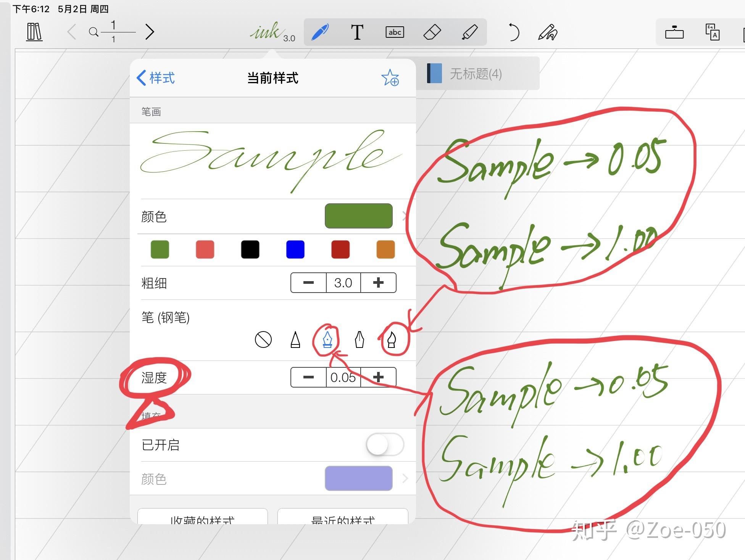Increase 粗细 thickness with plus button
The image size is (745, 560).
pos(378,283)
